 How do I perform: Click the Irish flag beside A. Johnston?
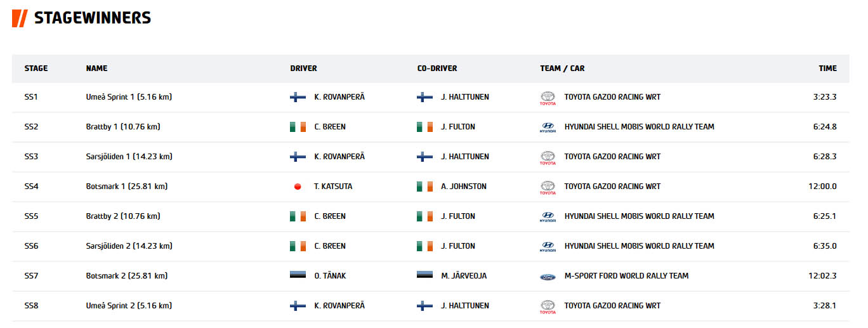pyautogui.click(x=424, y=187)
